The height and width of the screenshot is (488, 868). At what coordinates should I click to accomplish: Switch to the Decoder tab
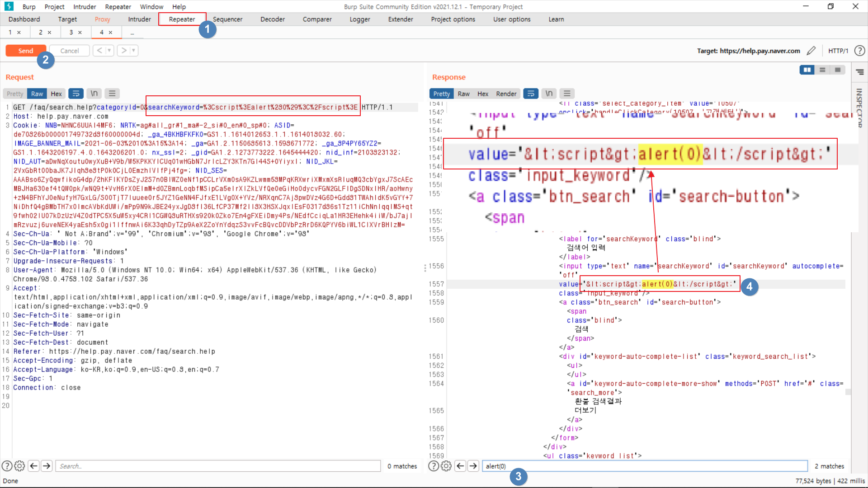point(273,19)
